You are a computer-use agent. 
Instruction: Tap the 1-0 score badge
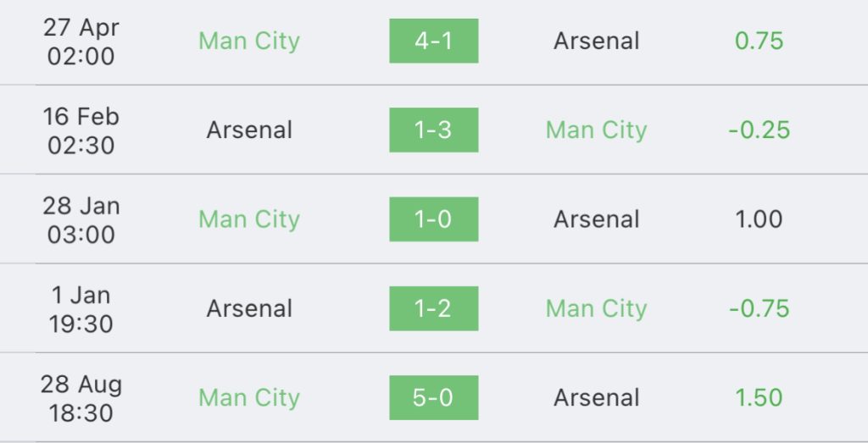[433, 219]
